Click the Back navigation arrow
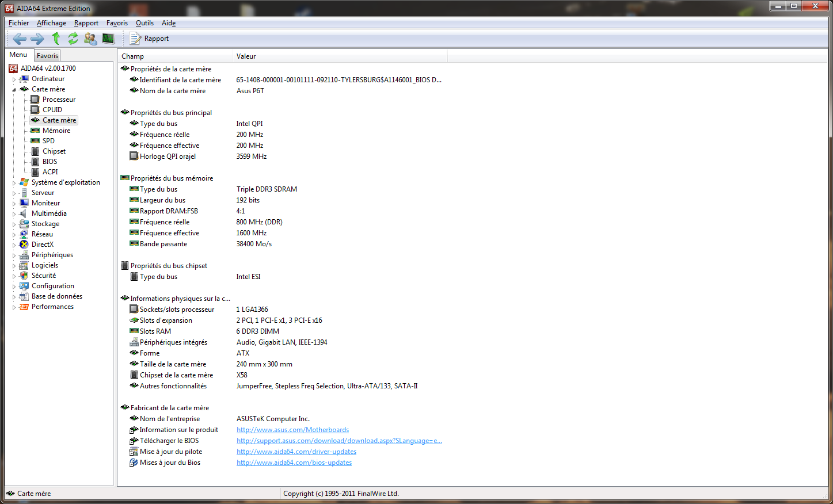 click(20, 39)
